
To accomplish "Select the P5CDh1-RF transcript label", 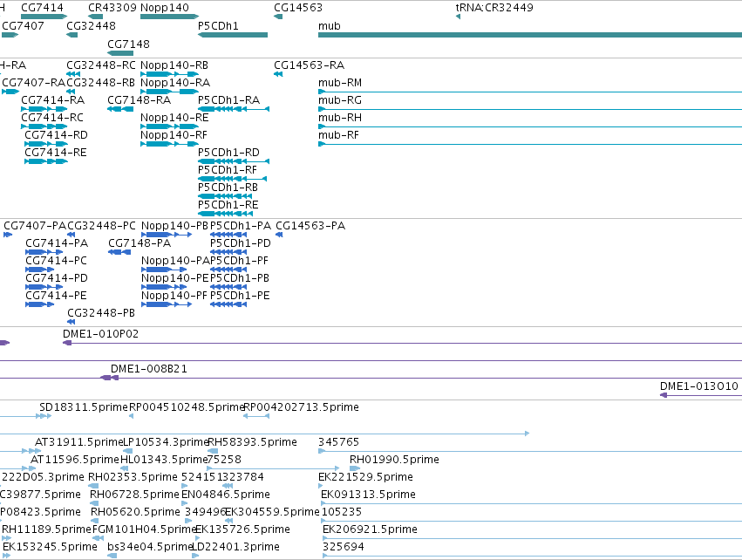I will [228, 170].
